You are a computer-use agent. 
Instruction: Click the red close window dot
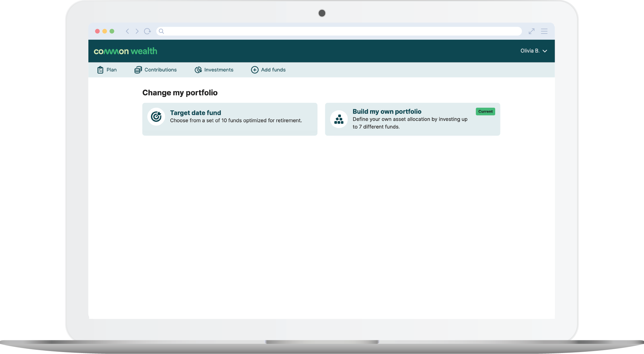point(97,31)
